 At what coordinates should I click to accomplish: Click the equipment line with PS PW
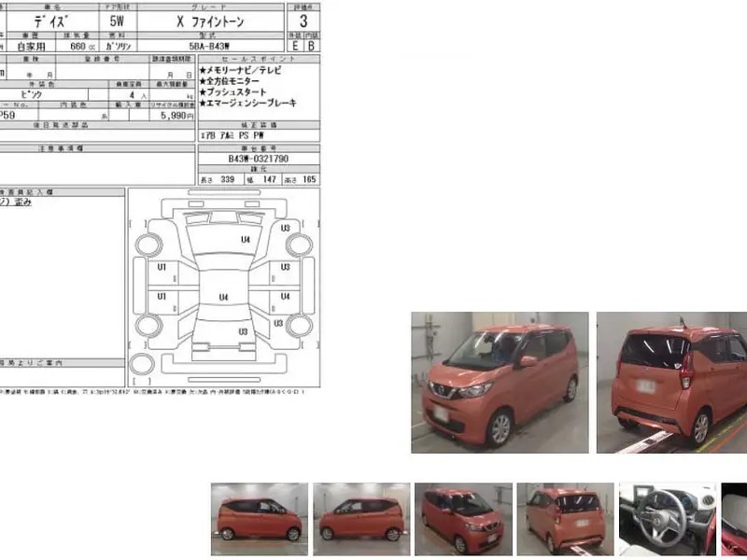coord(226,136)
